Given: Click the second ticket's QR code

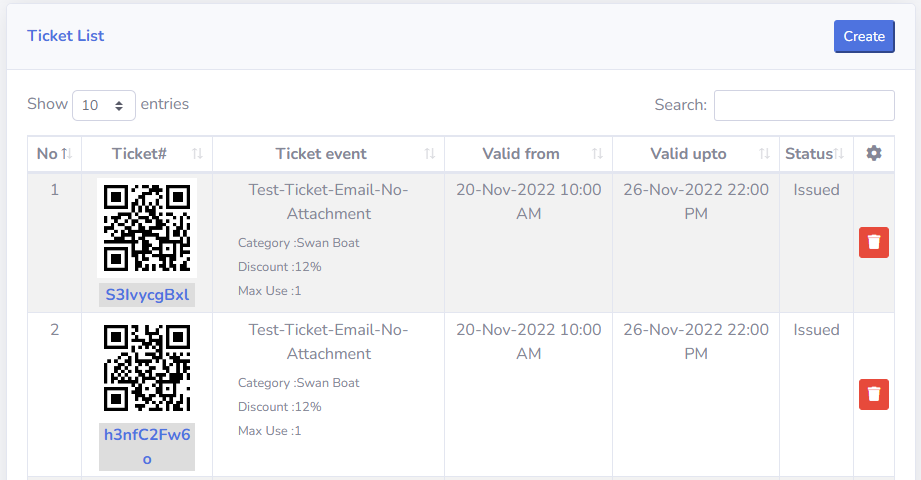Looking at the screenshot, I should click(147, 368).
